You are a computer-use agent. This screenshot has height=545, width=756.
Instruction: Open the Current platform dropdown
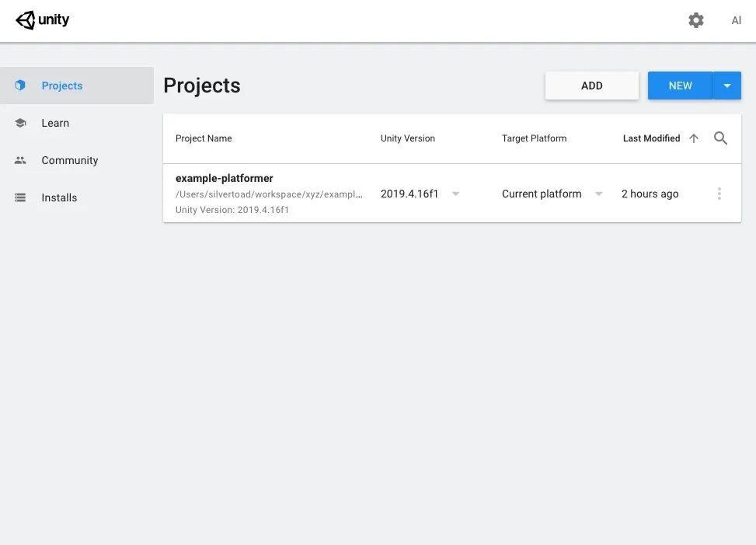[552, 194]
